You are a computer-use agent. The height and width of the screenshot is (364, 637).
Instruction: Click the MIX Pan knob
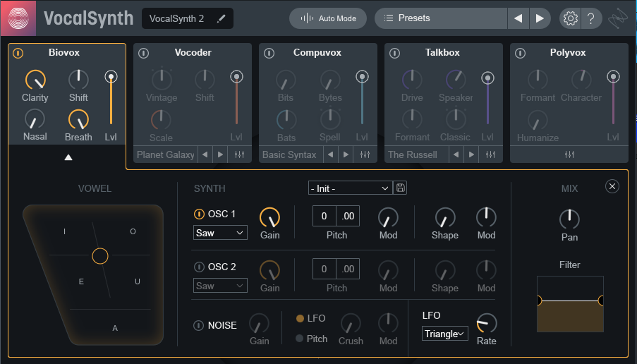pos(569,219)
